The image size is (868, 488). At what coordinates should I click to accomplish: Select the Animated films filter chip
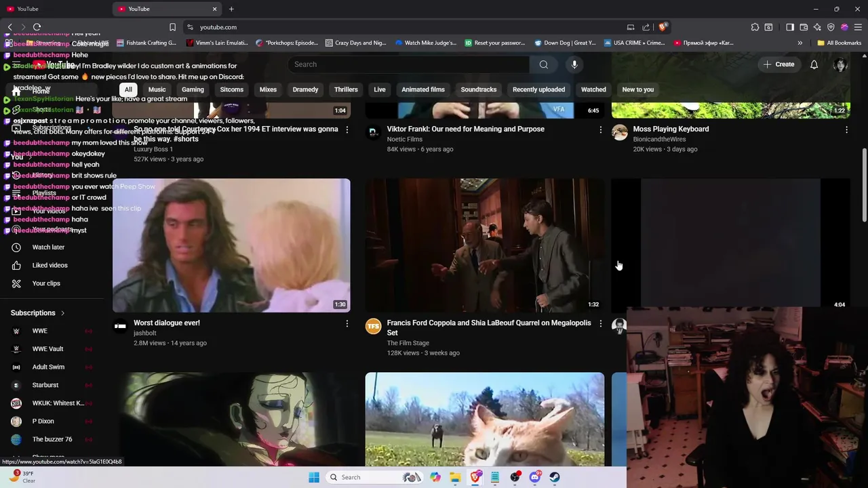click(423, 89)
